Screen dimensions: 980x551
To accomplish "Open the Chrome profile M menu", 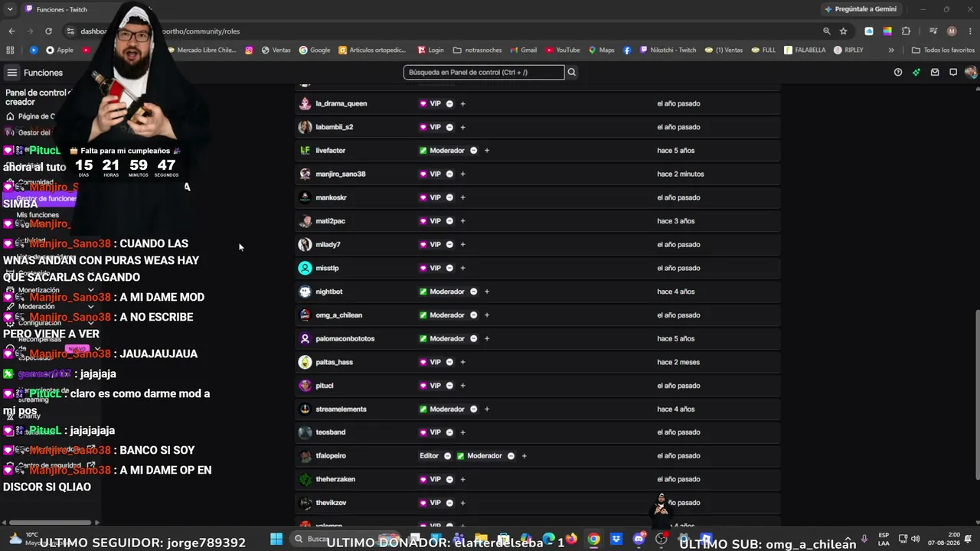I will point(952,31).
